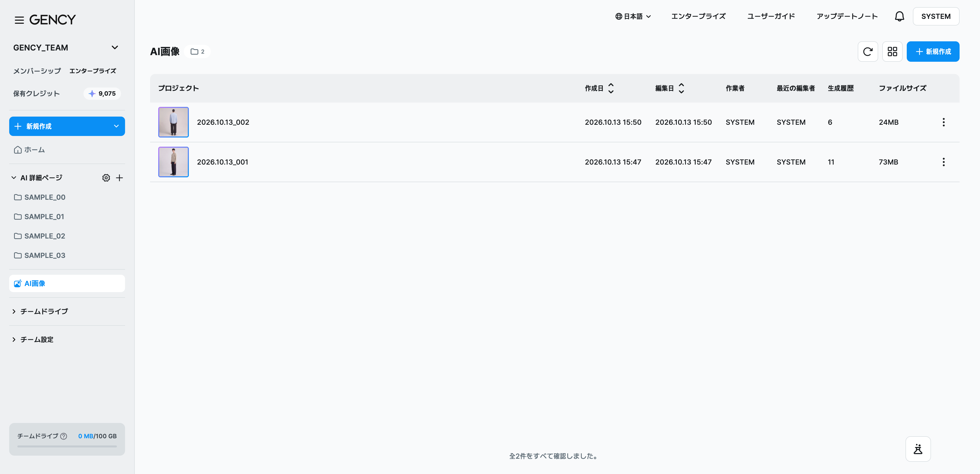Click the top-right blue 新規作成 button

pos(933,51)
